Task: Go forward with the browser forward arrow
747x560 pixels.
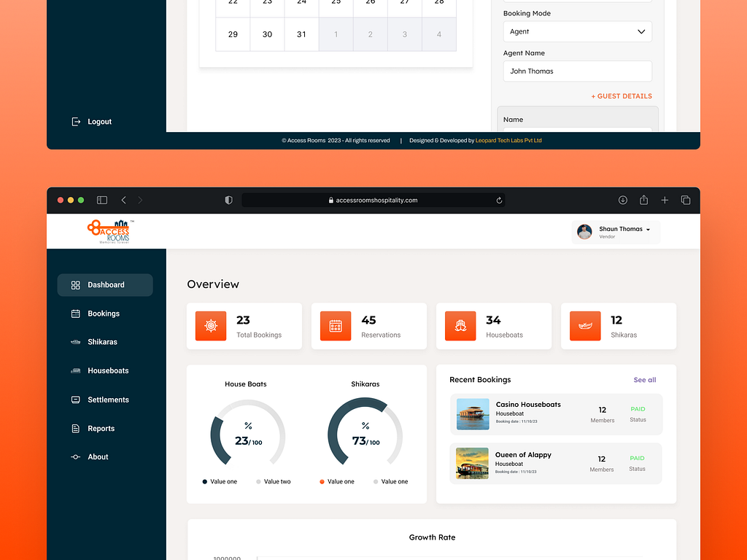Action: pyautogui.click(x=140, y=201)
